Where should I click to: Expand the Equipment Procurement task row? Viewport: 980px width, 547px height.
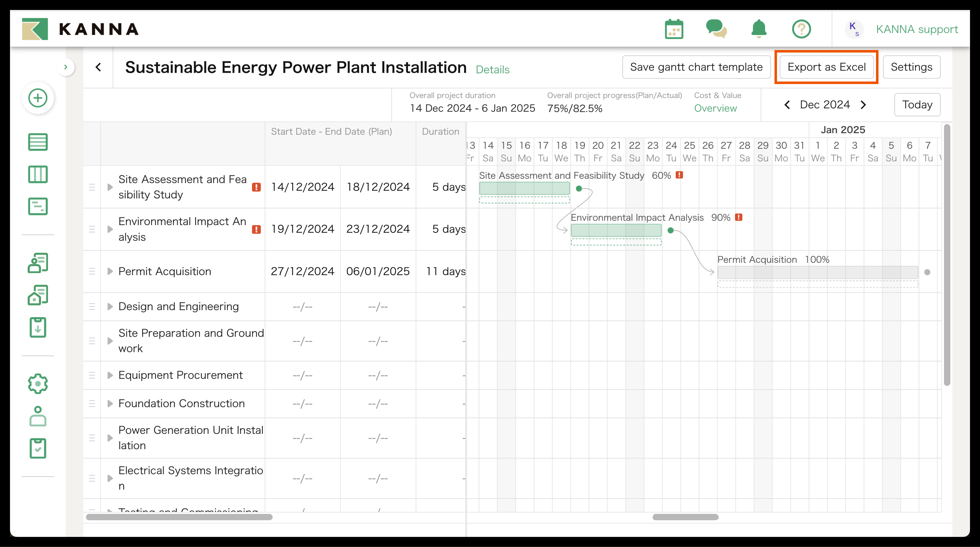(110, 375)
